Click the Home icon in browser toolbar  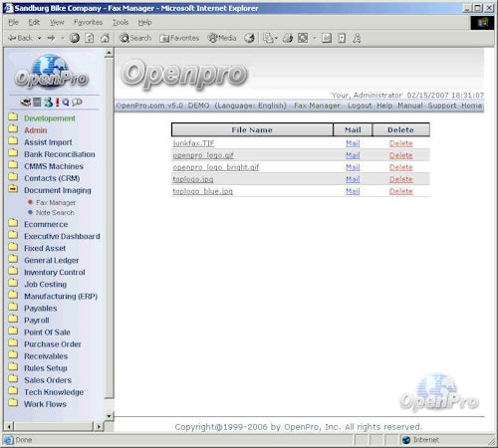(x=105, y=38)
